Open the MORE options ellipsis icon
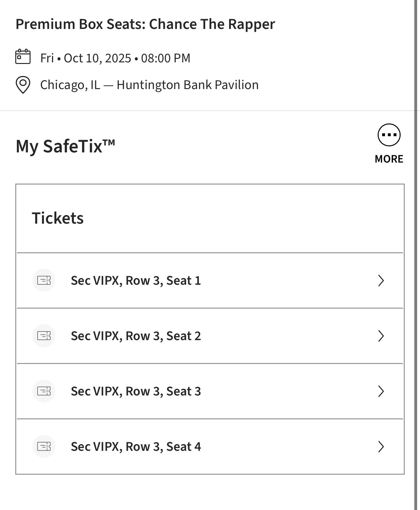The width and height of the screenshot is (420, 510). pyautogui.click(x=389, y=135)
